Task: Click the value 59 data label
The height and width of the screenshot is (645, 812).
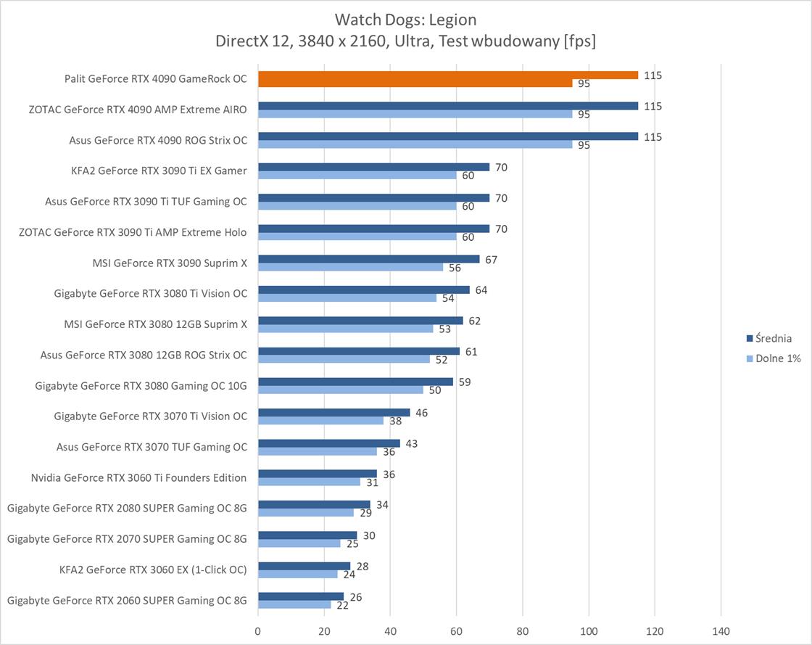Action: point(465,382)
